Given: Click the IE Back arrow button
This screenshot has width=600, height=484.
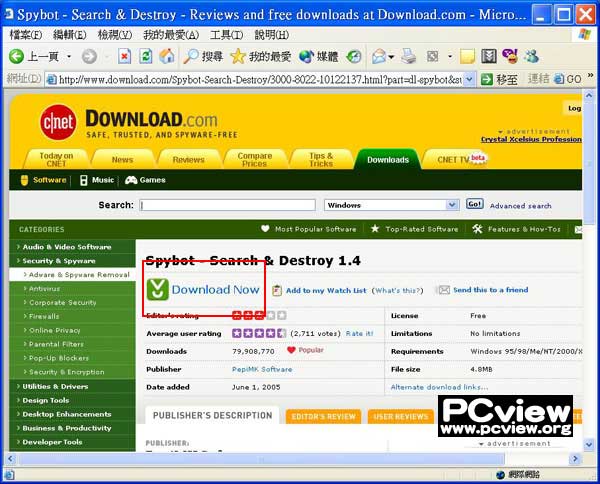Looking at the screenshot, I should [x=16, y=57].
